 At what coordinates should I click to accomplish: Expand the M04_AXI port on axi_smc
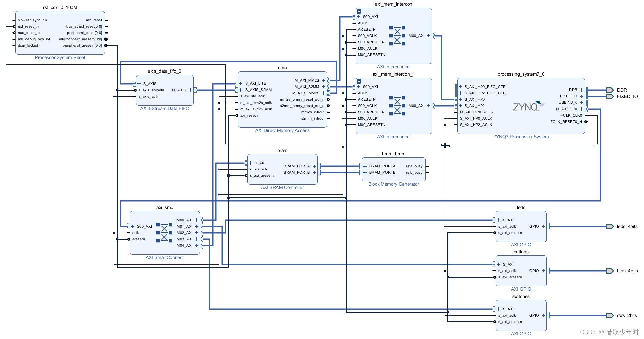(197, 245)
